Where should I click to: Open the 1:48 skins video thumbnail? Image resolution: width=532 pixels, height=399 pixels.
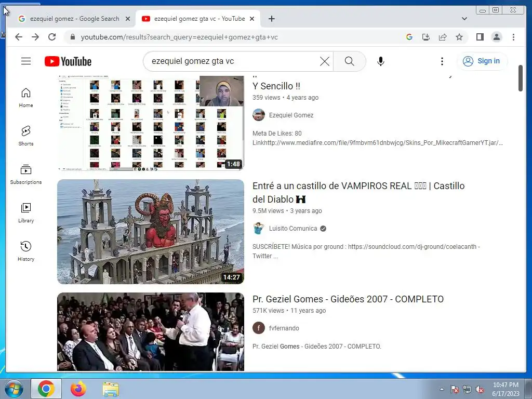coord(151,123)
